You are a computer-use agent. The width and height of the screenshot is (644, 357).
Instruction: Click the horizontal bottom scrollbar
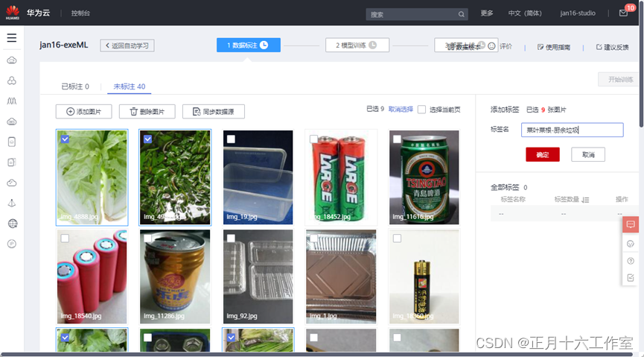pos(316,354)
